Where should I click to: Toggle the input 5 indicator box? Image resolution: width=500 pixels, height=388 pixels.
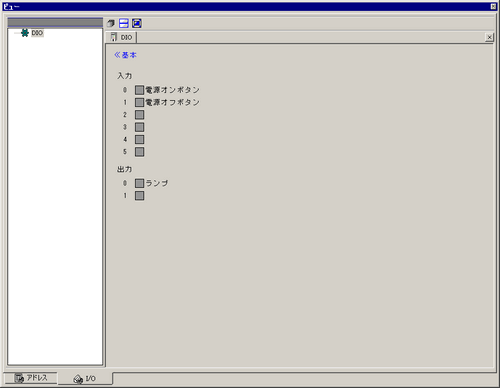click(139, 152)
